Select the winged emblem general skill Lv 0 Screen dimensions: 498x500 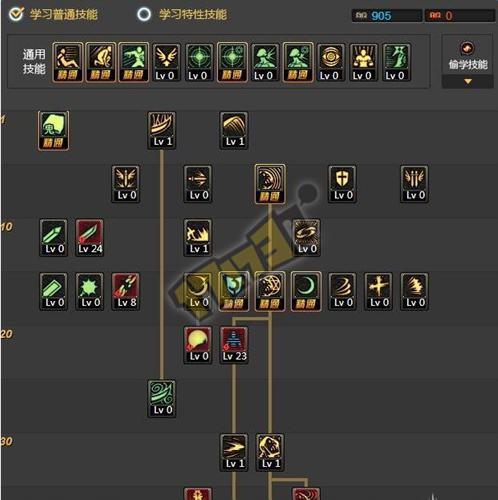pos(166,62)
